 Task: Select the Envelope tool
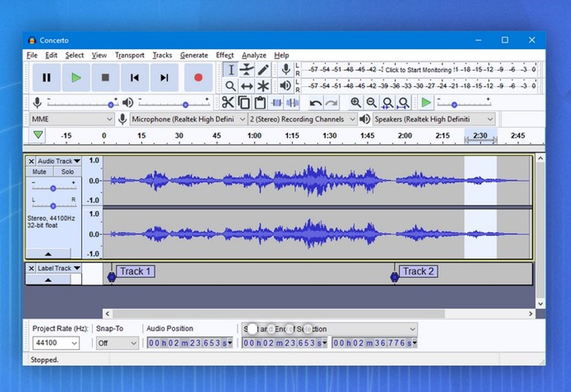(247, 70)
